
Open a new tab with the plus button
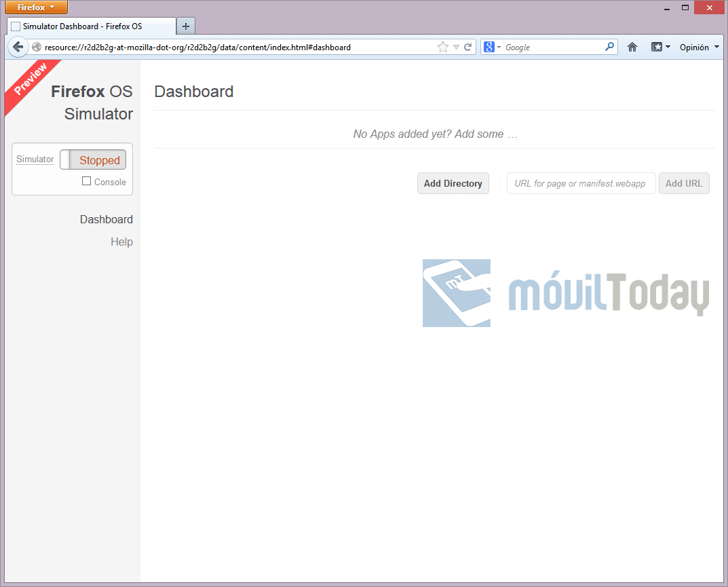tap(186, 26)
